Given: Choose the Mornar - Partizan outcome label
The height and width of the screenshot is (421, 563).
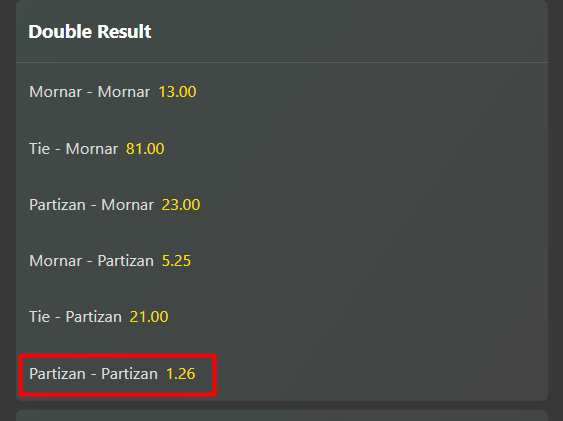Looking at the screenshot, I should click(x=91, y=261).
